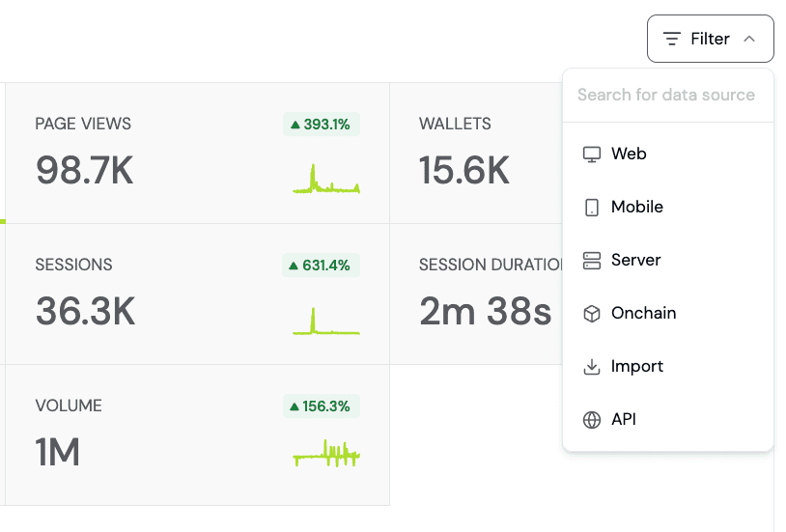Viewport: 786px width, 532px height.
Task: Click the SESSIONS card title
Action: [73, 265]
